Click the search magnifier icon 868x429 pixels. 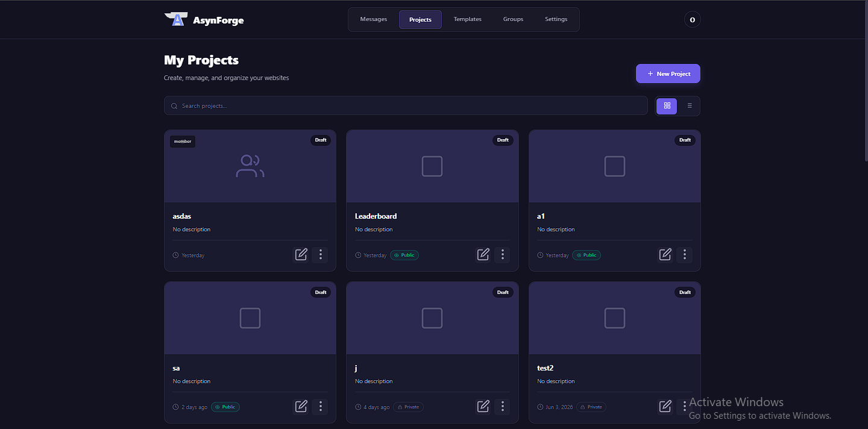(174, 106)
